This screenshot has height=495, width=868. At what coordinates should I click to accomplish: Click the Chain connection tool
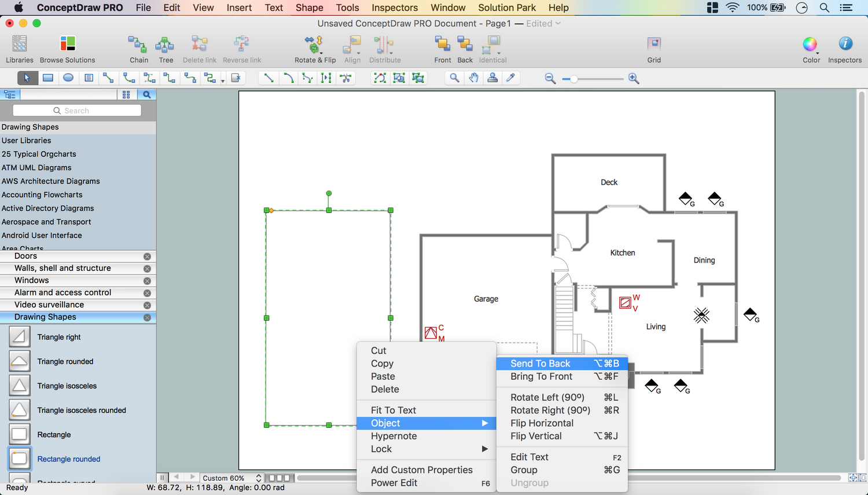[138, 45]
